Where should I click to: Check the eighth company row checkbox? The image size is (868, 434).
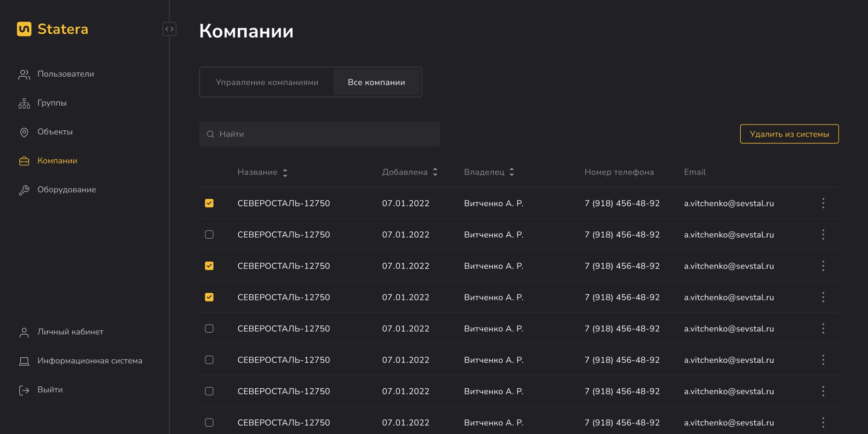pyautogui.click(x=209, y=422)
